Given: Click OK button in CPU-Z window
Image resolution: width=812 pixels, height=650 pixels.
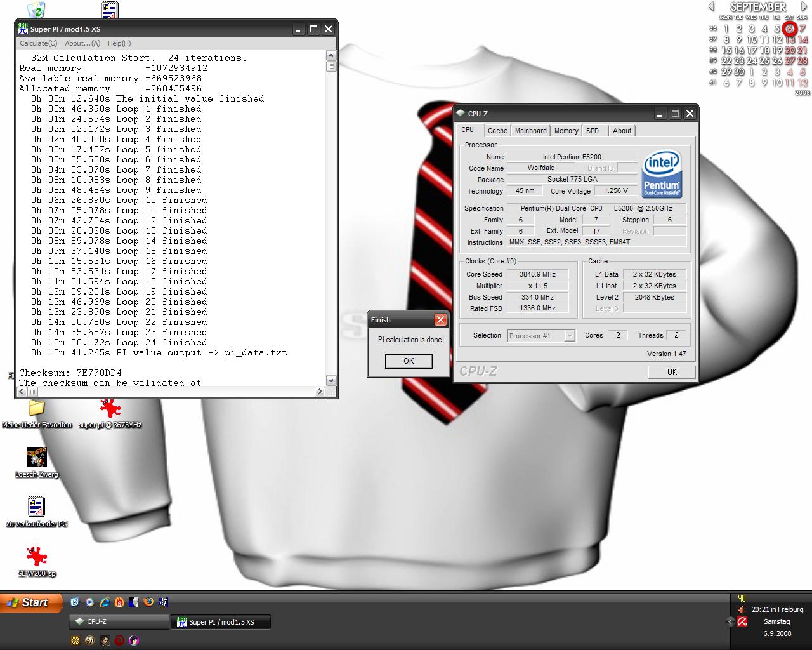Looking at the screenshot, I should (672, 372).
